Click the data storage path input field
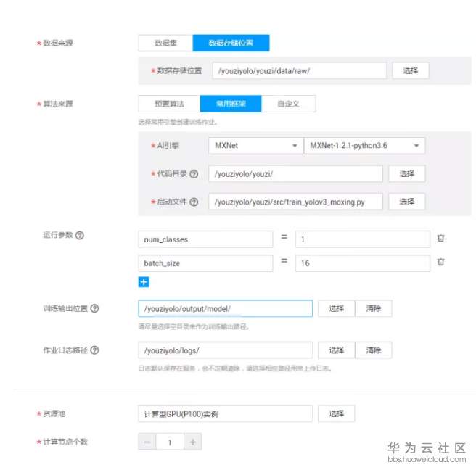 tap(300, 70)
